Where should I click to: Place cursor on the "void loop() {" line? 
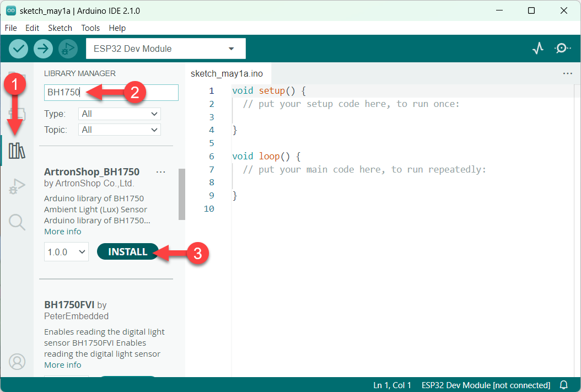266,157
